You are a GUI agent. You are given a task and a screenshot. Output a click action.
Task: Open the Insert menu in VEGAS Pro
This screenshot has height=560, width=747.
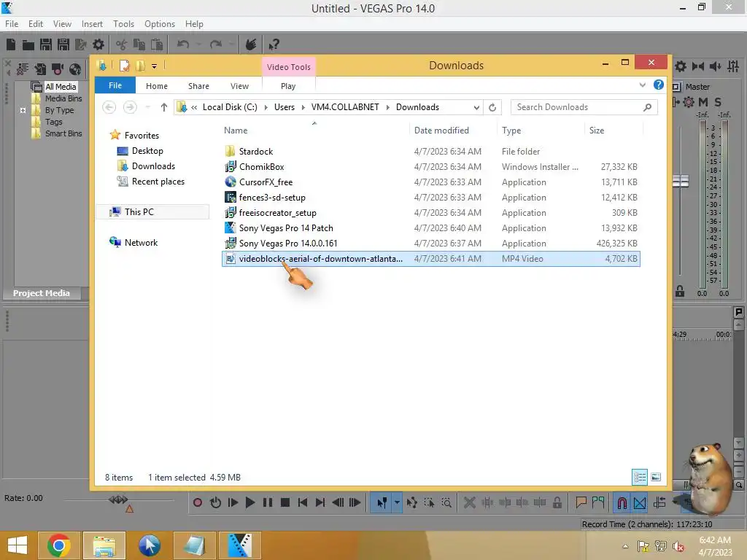[92, 24]
